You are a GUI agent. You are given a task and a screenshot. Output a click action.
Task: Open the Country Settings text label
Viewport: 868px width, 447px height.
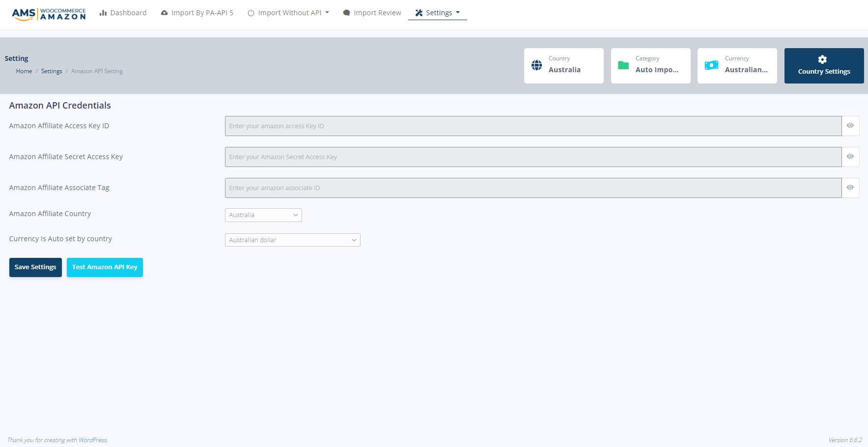point(824,72)
